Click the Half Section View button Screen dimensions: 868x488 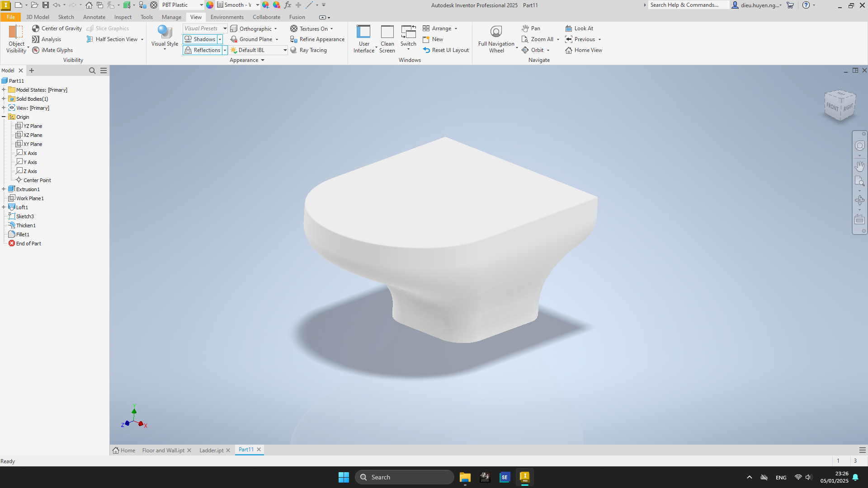(x=112, y=39)
